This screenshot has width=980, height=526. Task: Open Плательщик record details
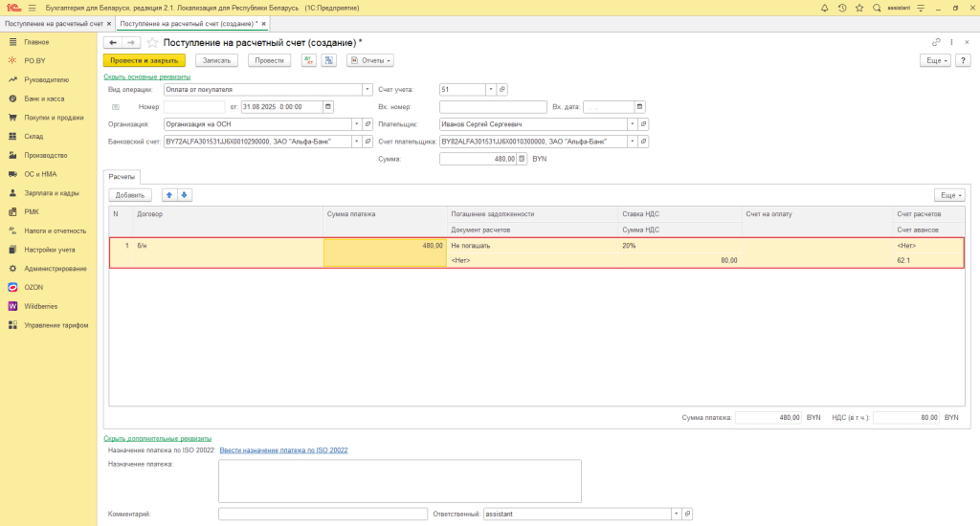643,124
